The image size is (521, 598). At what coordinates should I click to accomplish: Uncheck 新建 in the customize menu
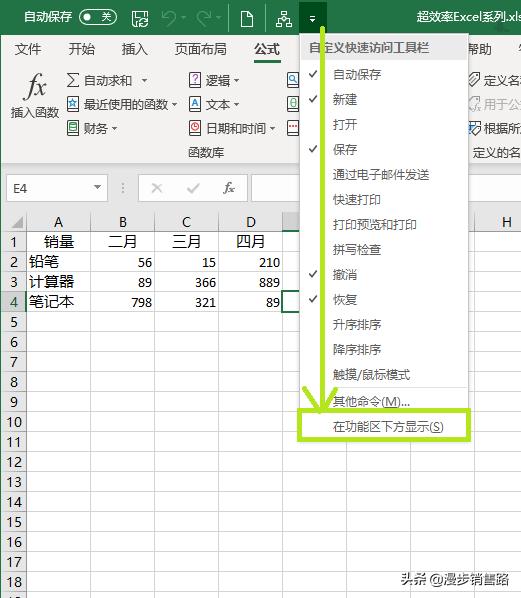click(384, 100)
